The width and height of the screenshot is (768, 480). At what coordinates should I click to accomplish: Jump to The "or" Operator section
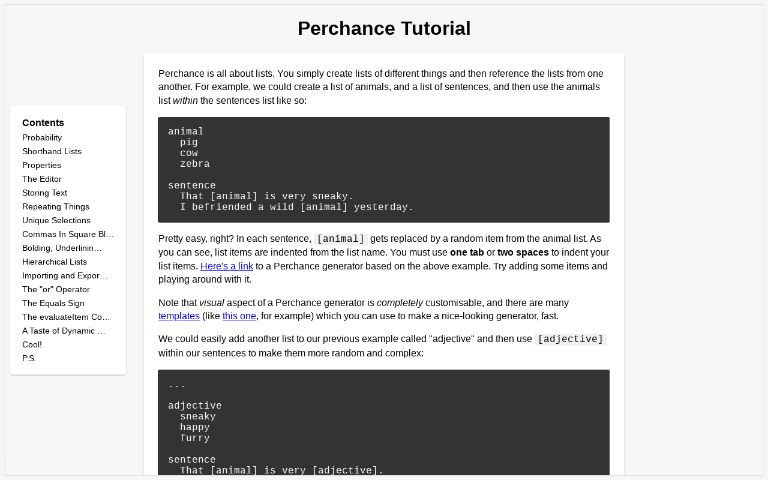pyautogui.click(x=56, y=290)
